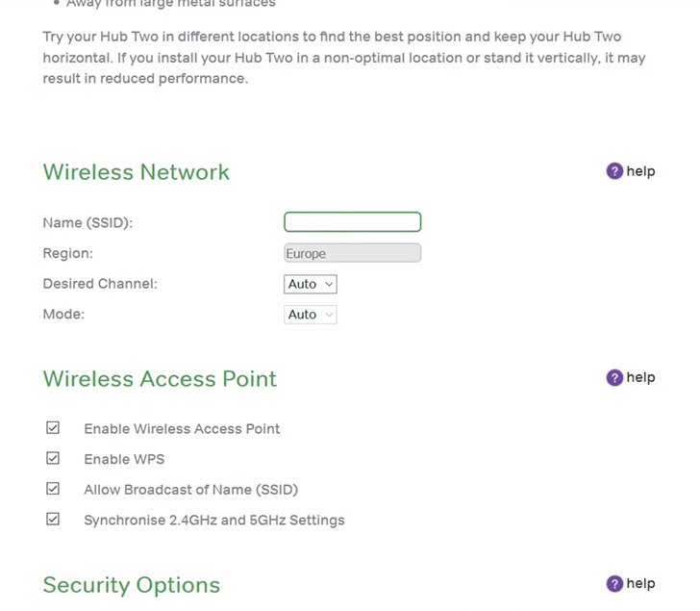Click the greyed-out Region field showing Europe
700x611 pixels.
[x=352, y=254]
